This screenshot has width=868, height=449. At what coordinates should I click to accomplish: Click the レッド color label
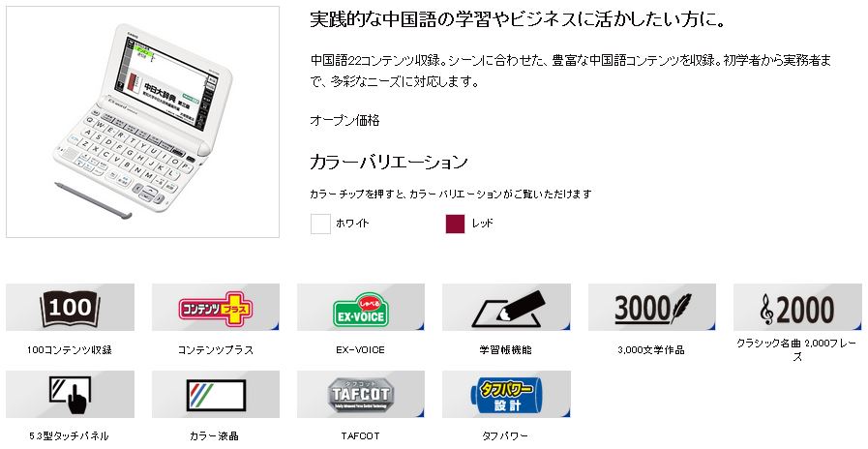click(482, 224)
